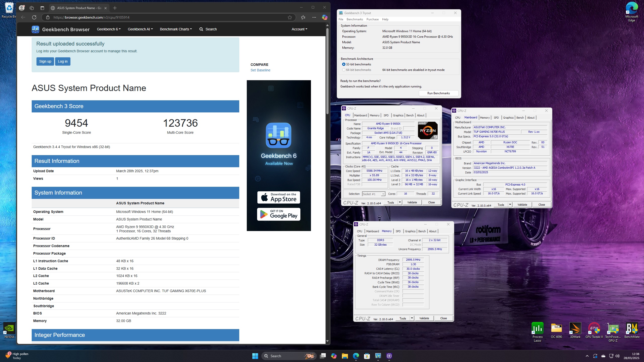Image resolution: width=644 pixels, height=362 pixels.
Task: Launch TechPowerUp GPU-Z shortcut
Action: tap(613, 332)
